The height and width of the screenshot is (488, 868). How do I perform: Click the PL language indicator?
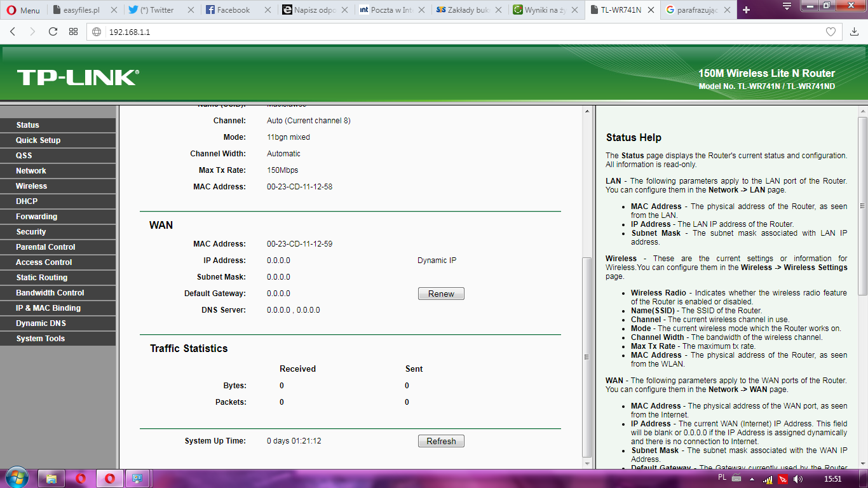[722, 477]
